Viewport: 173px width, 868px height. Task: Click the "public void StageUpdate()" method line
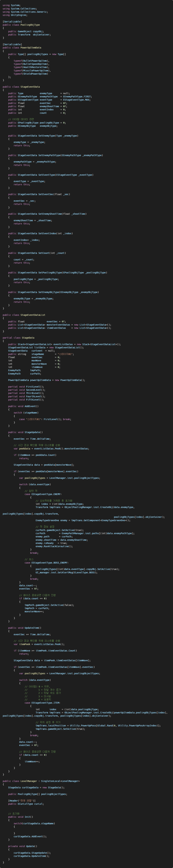click(25, 432)
